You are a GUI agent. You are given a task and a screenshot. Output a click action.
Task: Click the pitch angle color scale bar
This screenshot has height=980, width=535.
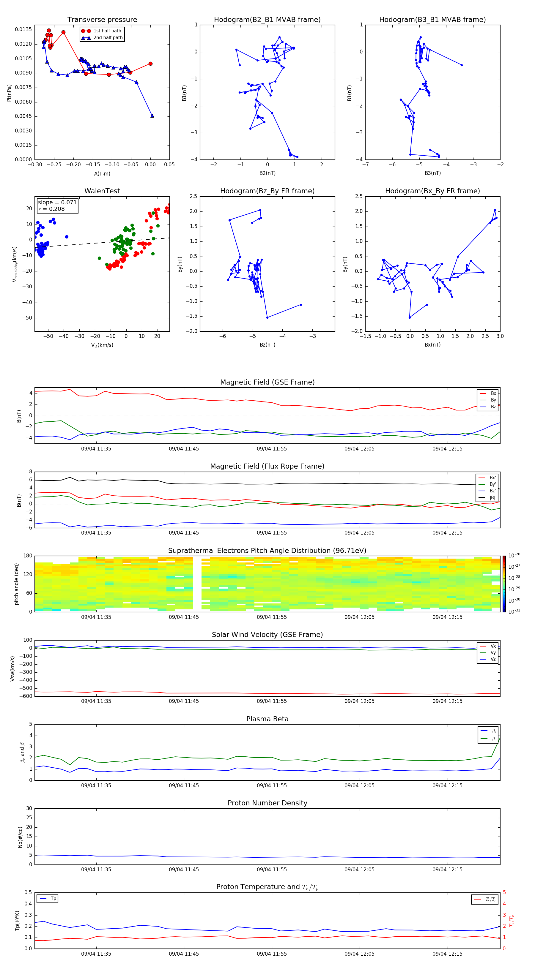[x=504, y=584]
